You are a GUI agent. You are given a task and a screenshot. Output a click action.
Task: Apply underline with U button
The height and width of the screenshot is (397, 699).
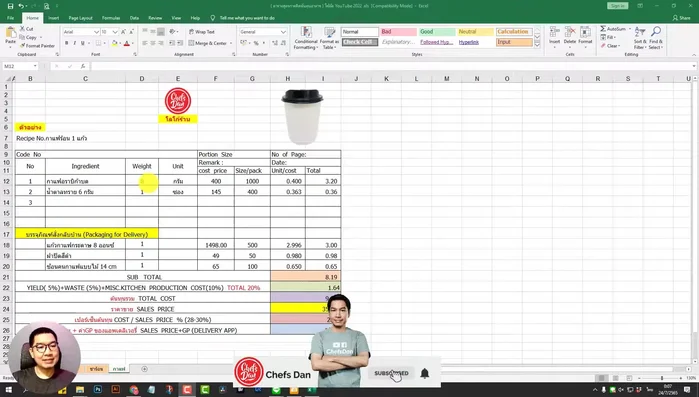[x=82, y=43]
